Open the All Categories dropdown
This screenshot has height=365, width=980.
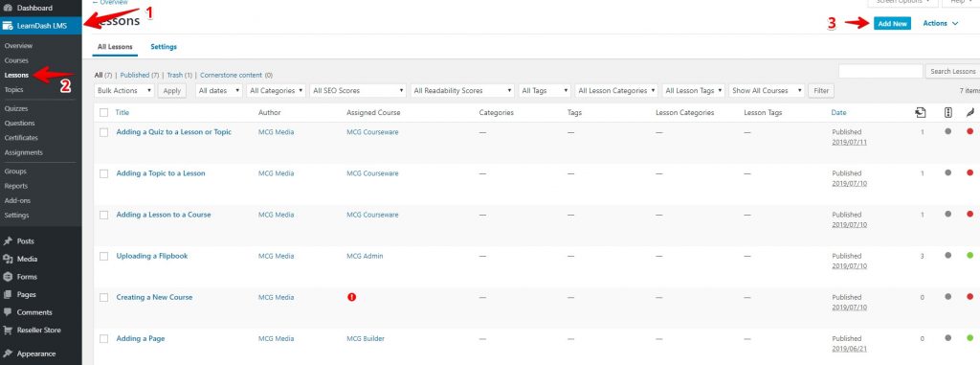(277, 91)
